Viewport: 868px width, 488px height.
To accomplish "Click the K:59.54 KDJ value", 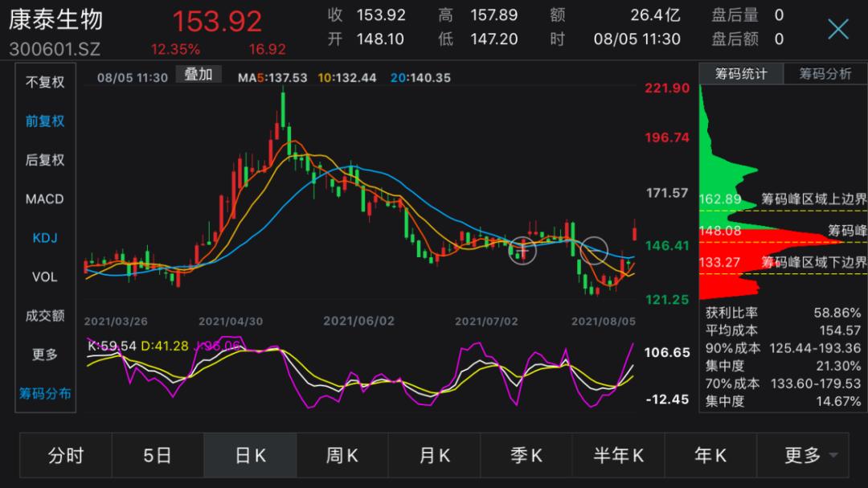I will tap(112, 347).
